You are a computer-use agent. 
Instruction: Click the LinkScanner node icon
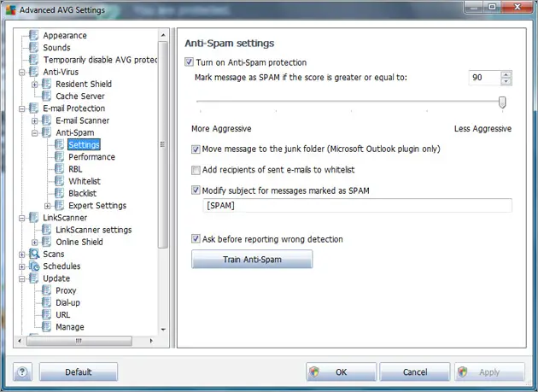click(x=33, y=218)
